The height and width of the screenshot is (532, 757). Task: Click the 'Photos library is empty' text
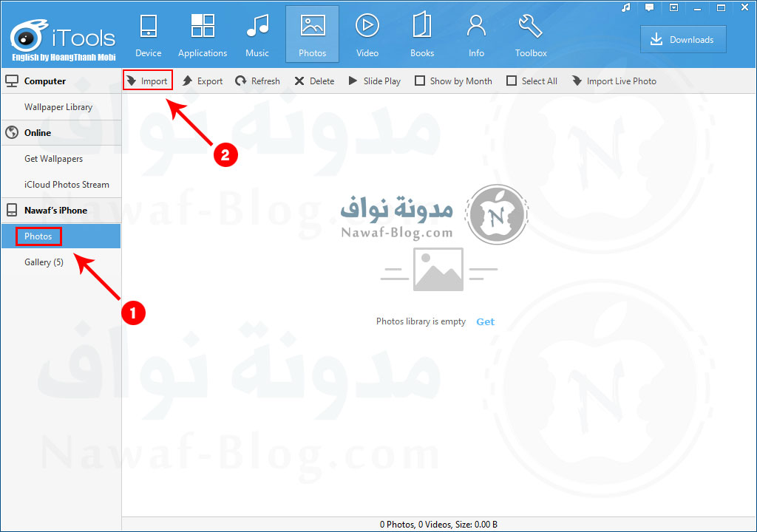pos(421,321)
